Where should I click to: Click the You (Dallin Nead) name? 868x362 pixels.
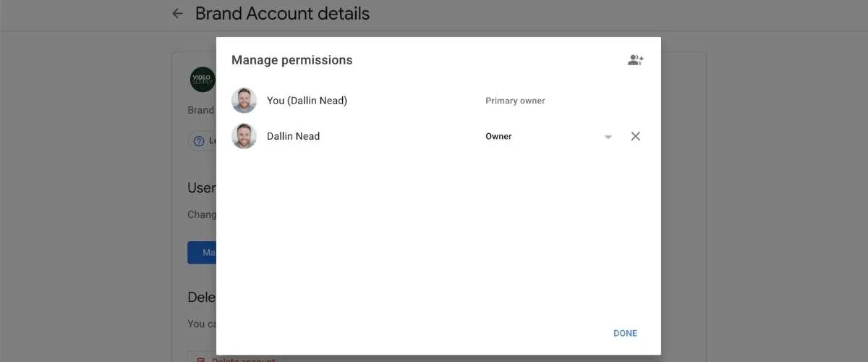307,101
